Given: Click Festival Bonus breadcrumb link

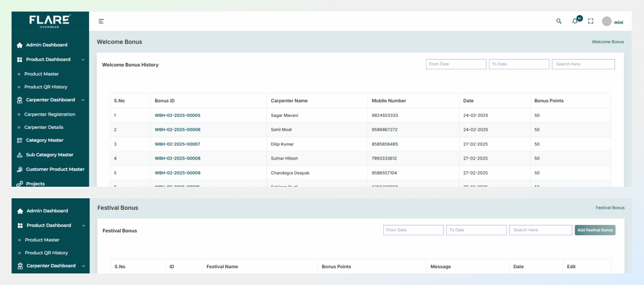Looking at the screenshot, I should click(610, 208).
